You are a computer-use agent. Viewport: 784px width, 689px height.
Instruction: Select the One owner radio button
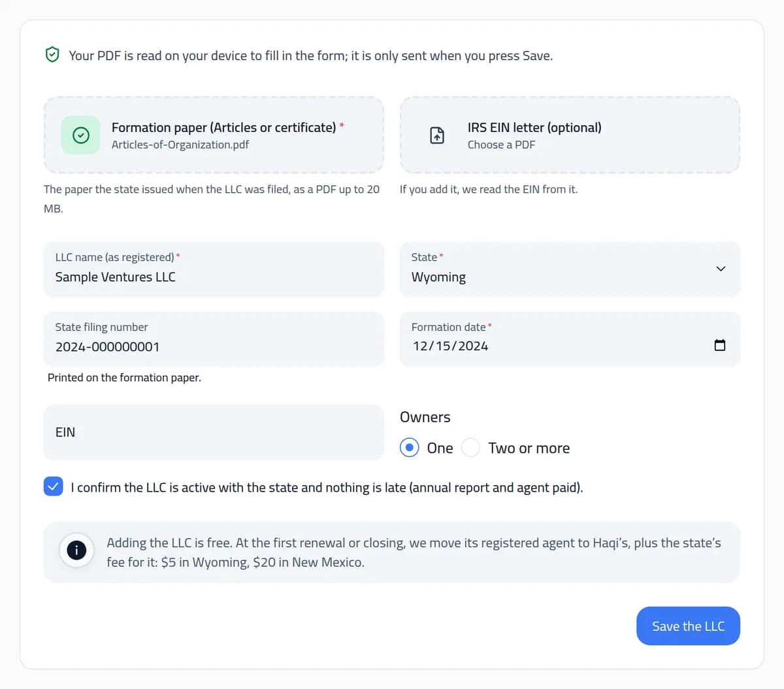tap(410, 448)
